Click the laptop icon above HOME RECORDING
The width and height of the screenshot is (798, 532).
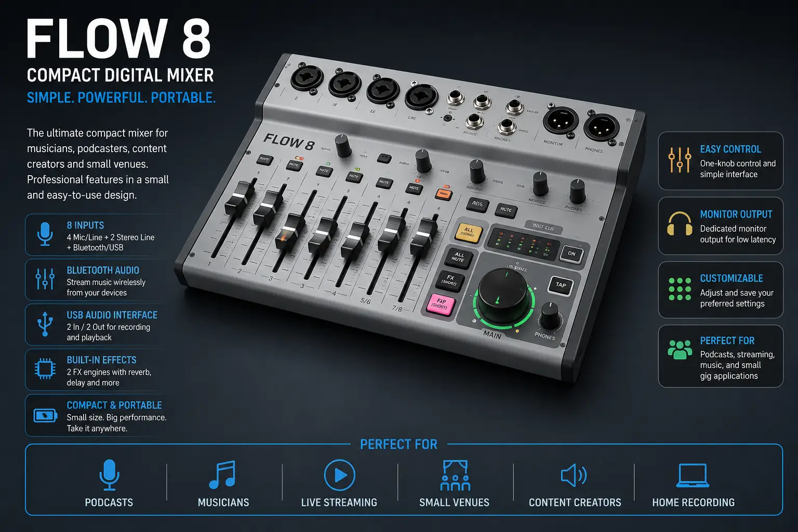pyautogui.click(x=693, y=475)
